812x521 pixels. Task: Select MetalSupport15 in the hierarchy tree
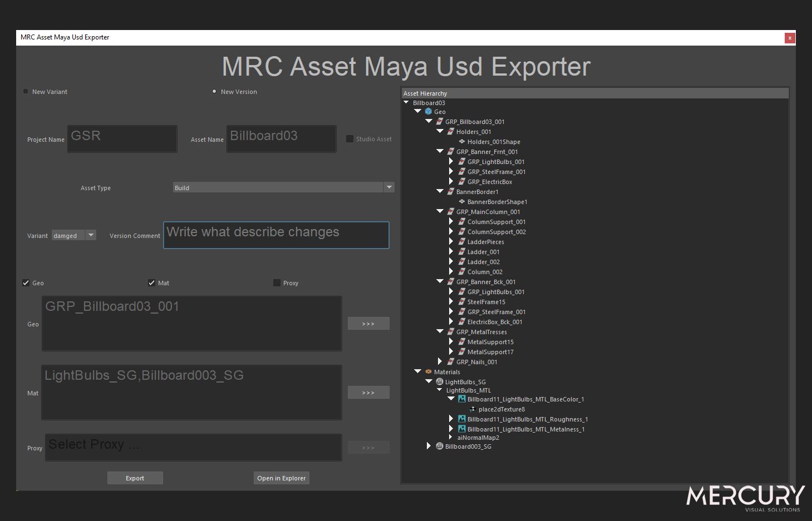[x=490, y=342]
